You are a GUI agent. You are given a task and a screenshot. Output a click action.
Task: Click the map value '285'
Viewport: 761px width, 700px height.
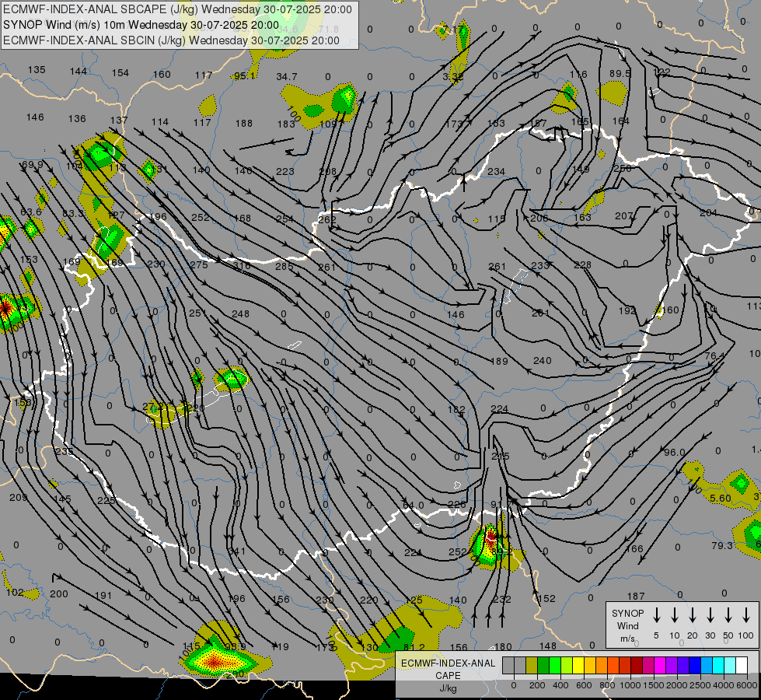pos(285,266)
